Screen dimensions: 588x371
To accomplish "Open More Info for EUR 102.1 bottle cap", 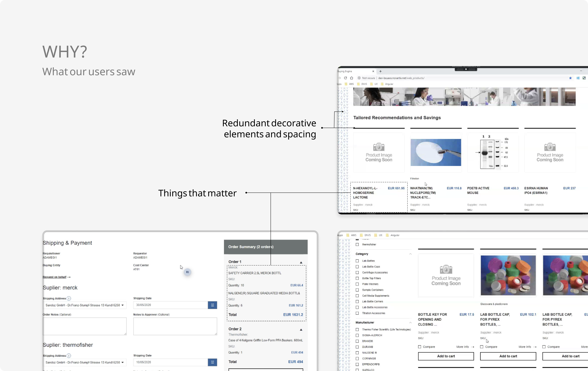I will pos(528,347).
